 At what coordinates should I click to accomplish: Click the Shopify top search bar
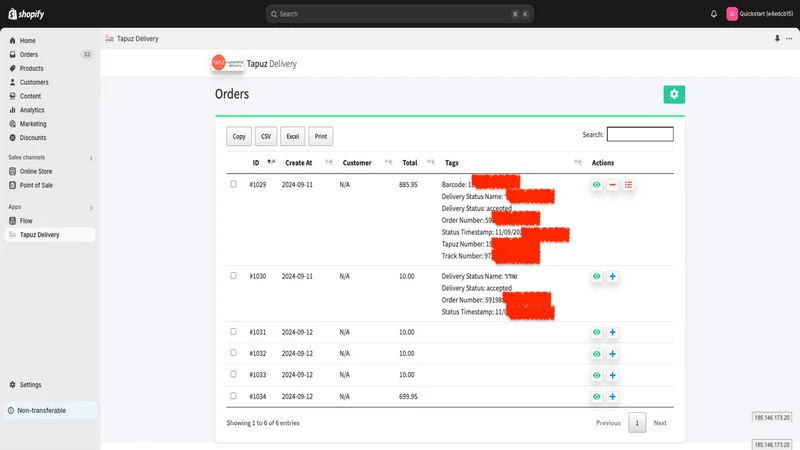pos(399,14)
